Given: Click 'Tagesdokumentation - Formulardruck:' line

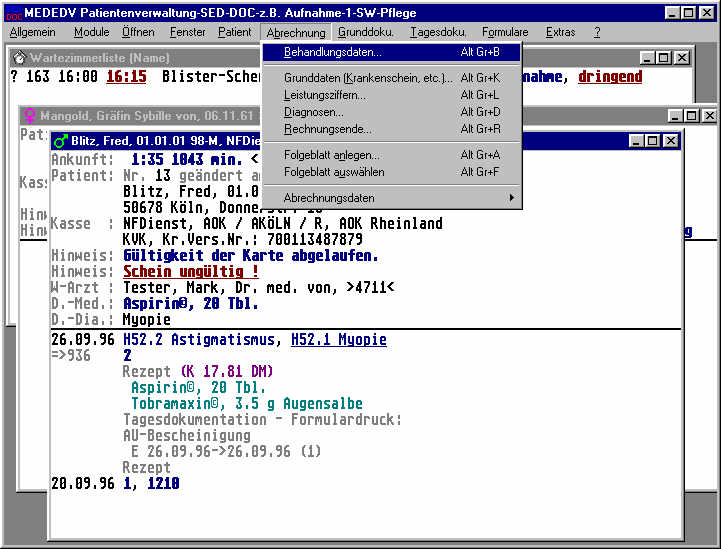Looking at the screenshot, I should point(262,419).
